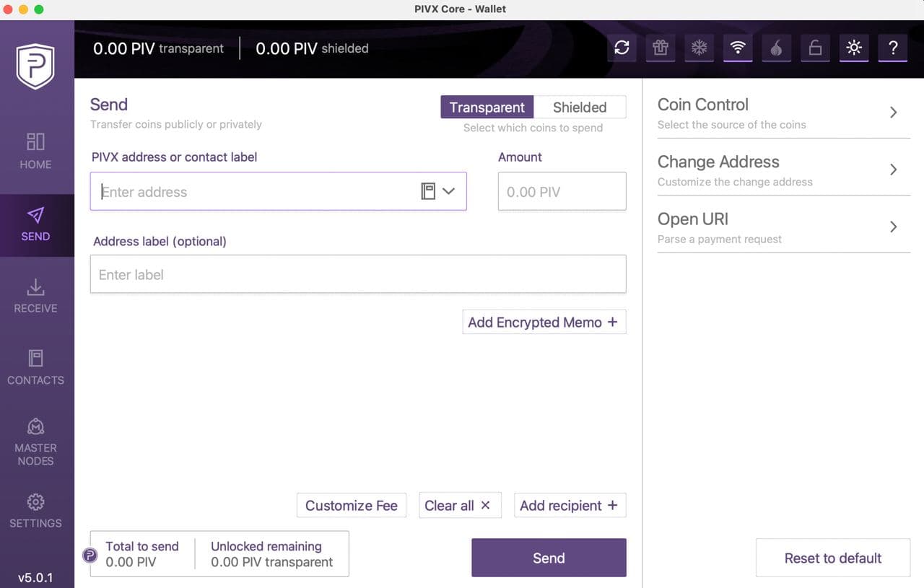The height and width of the screenshot is (588, 924).
Task: Switch theme with the sun icon
Action: pyautogui.click(x=854, y=48)
